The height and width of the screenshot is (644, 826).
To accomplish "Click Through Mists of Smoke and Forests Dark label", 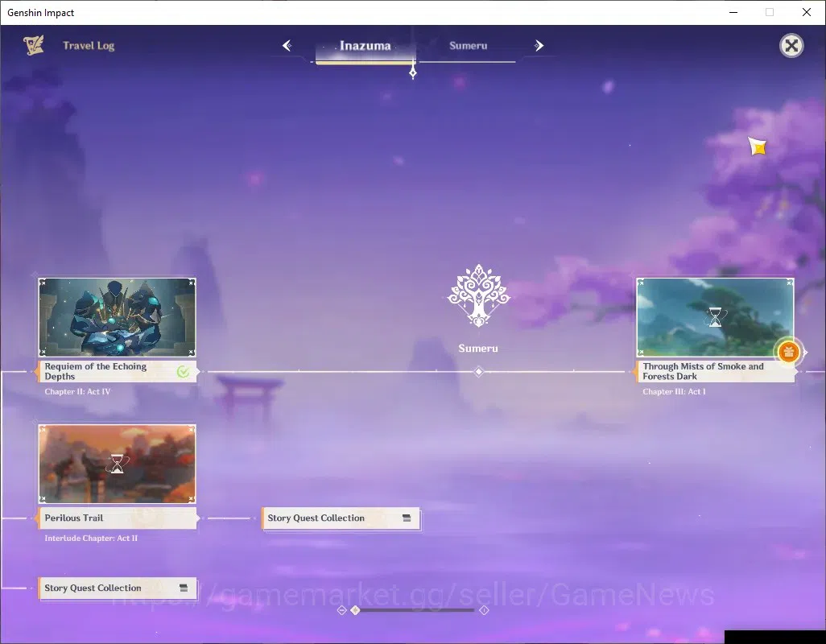I will click(x=716, y=372).
